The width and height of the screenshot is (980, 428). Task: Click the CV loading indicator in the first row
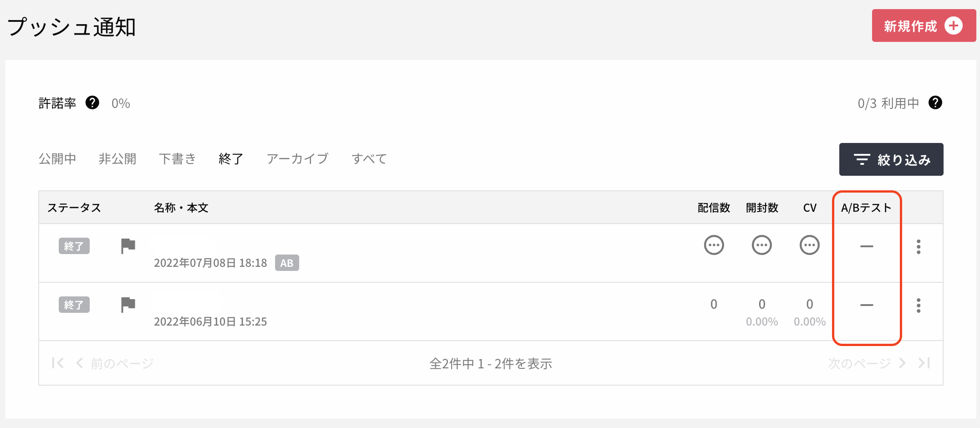809,245
